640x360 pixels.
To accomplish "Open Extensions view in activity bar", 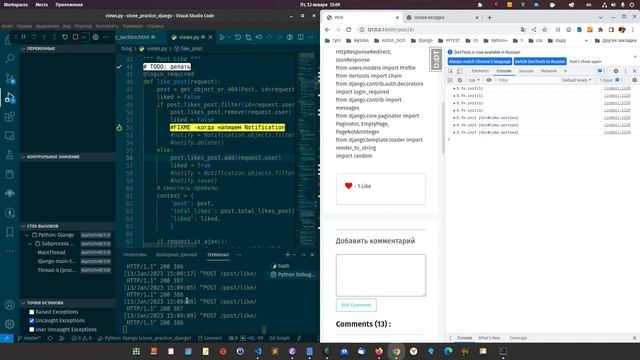I will [x=9, y=117].
